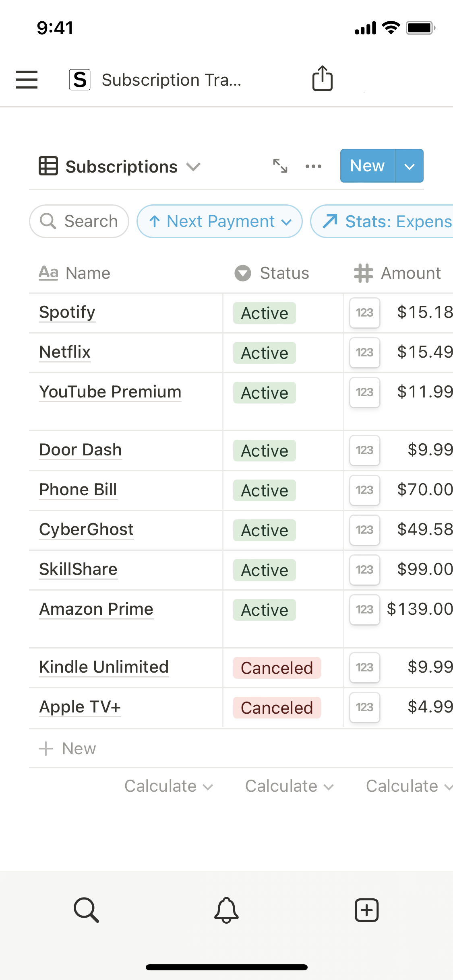Open Calculate menu under Status column
The height and width of the screenshot is (980, 453).
pos(289,786)
